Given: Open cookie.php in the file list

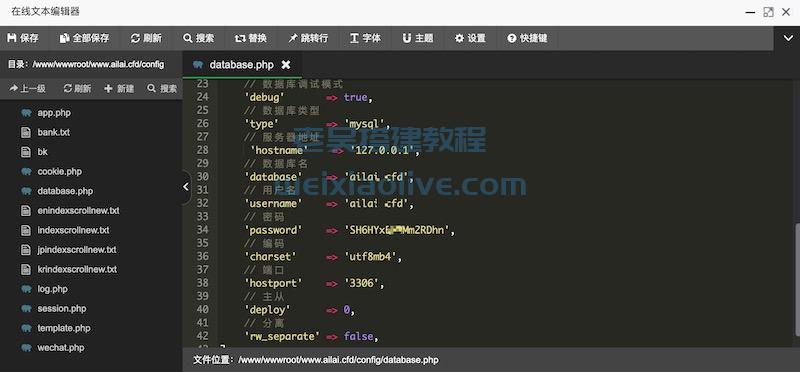Looking at the screenshot, I should point(59,171).
